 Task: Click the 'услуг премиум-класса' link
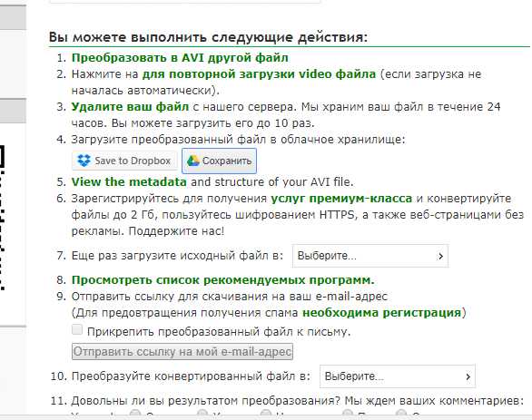pos(341,199)
